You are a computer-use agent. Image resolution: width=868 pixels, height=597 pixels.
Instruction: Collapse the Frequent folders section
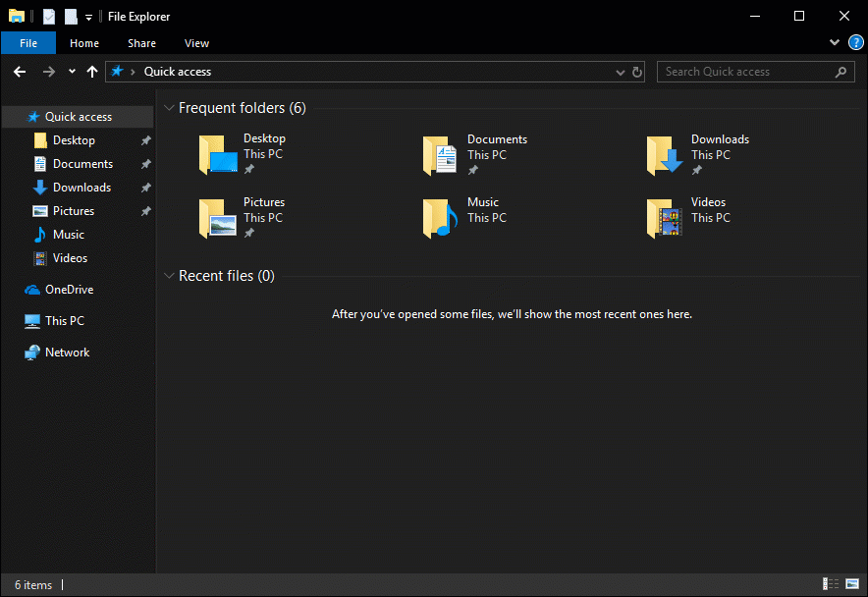pyautogui.click(x=169, y=107)
